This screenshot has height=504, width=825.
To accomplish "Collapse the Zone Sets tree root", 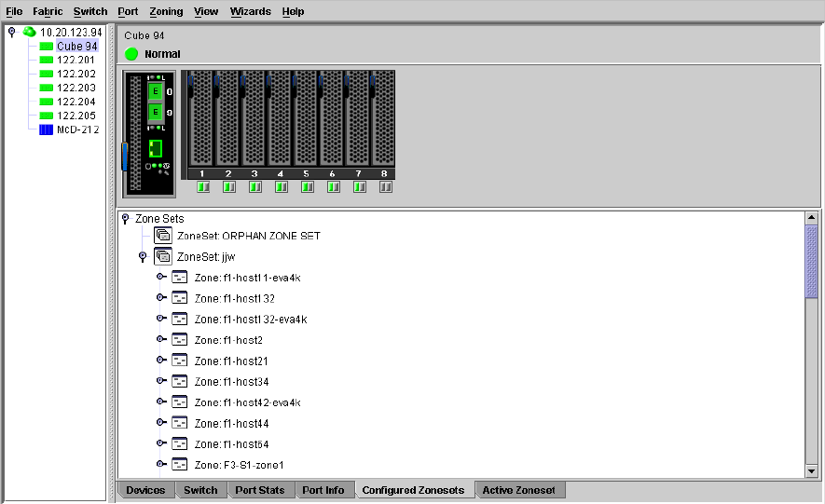I will [x=125, y=218].
